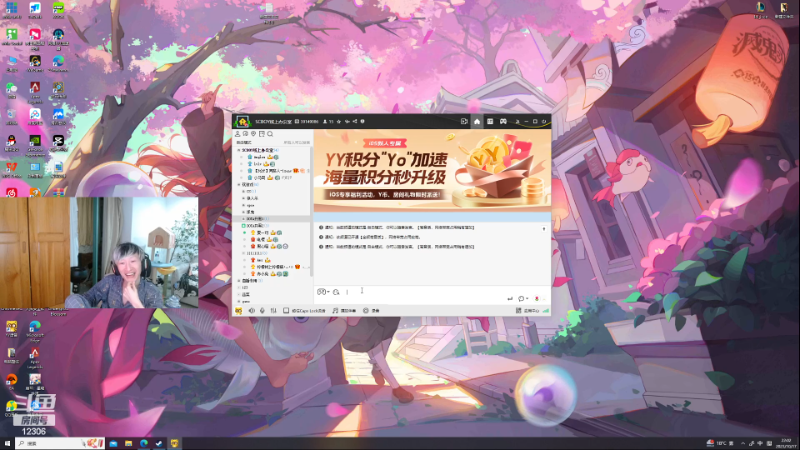Open the channel info circle icon in the title bar

(363, 121)
